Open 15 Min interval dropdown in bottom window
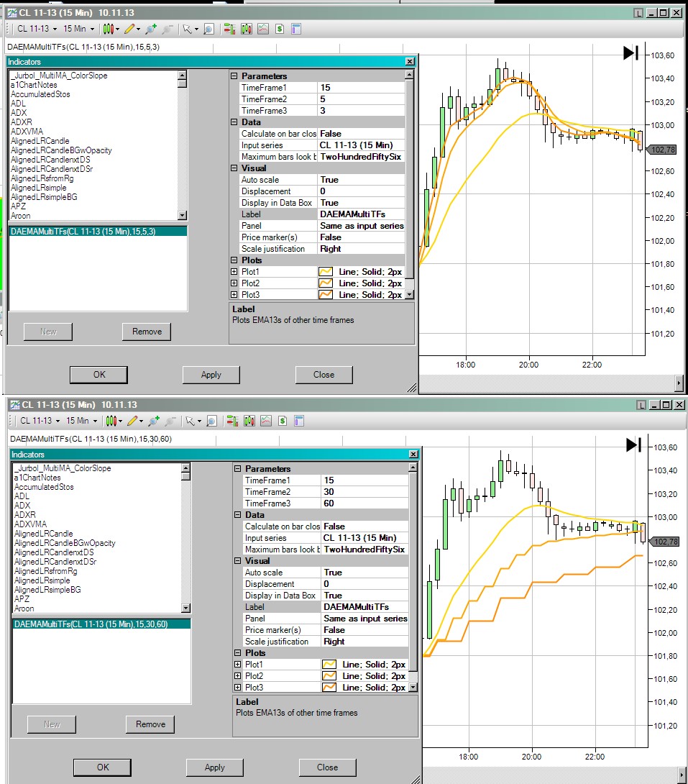Screen dimensions: 688x784 click(82, 421)
